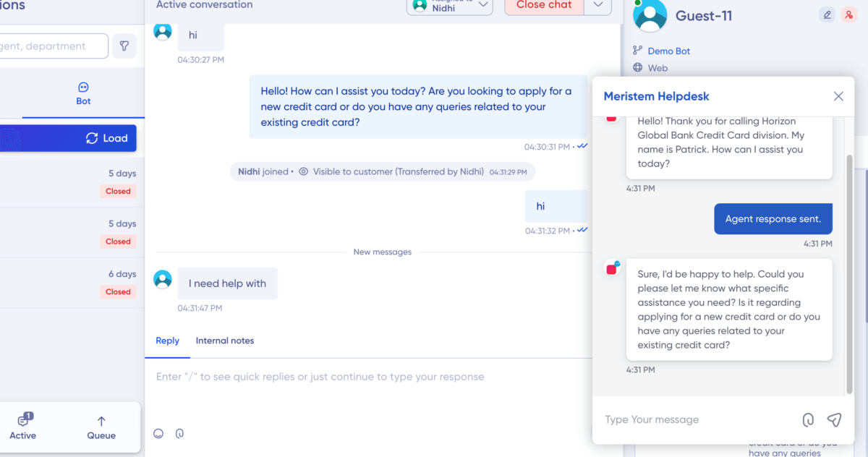Edit the Guest-11 name with pencil icon
Screen dimensions: 868x457
point(827,14)
